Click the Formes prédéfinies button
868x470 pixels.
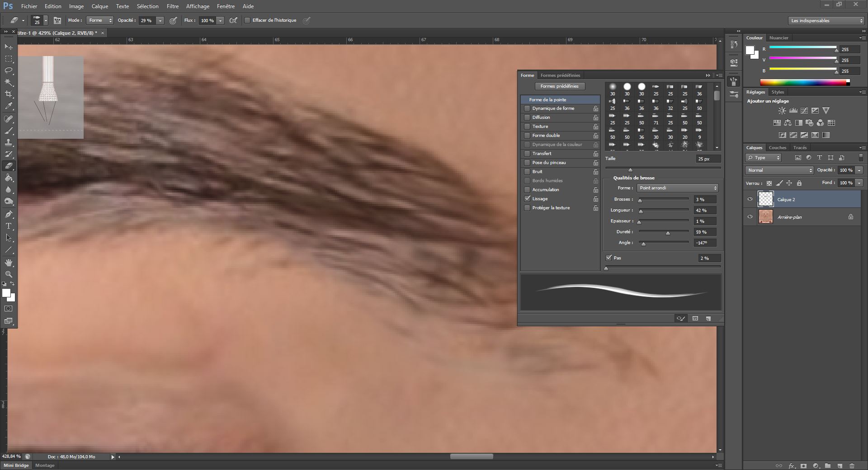[559, 86]
